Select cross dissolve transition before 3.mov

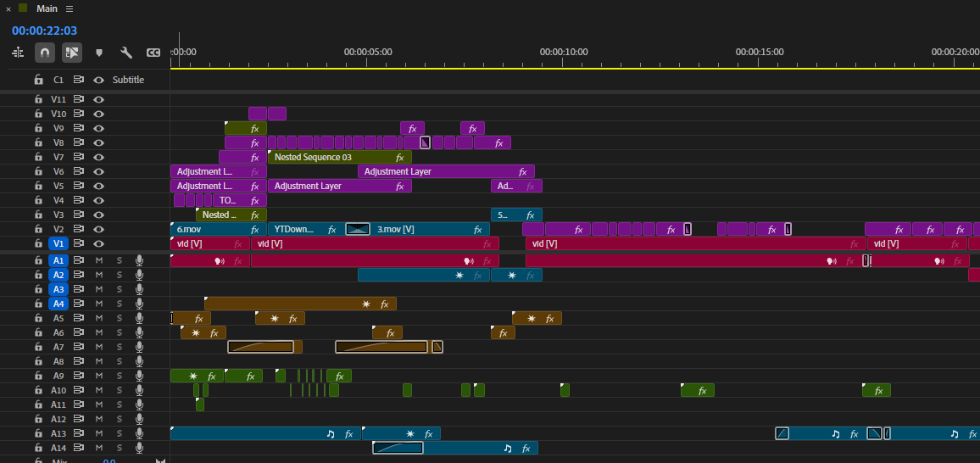pos(358,229)
